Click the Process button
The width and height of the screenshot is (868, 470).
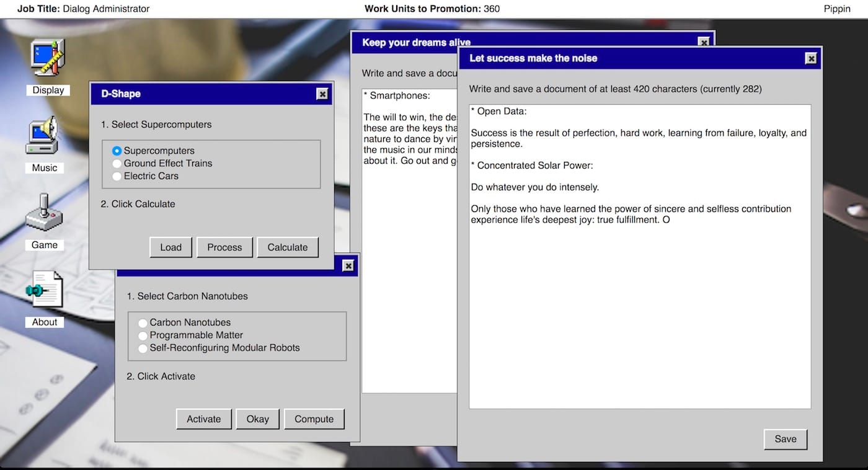point(224,247)
